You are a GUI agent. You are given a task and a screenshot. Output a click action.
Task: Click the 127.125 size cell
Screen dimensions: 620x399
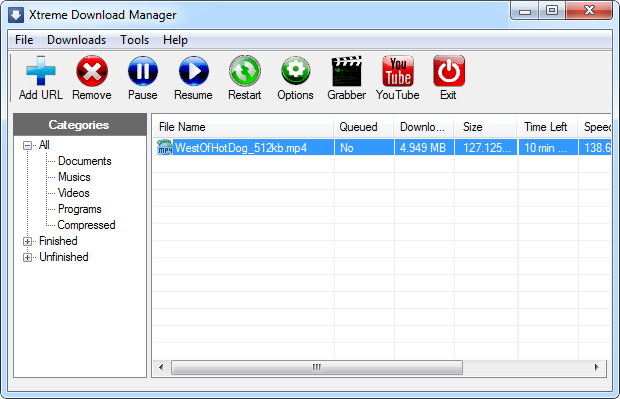(x=486, y=147)
